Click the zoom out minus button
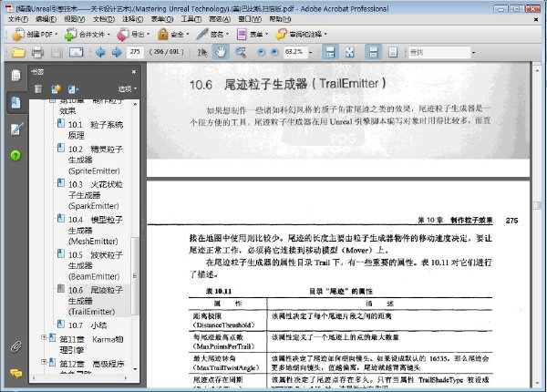 (x=261, y=52)
